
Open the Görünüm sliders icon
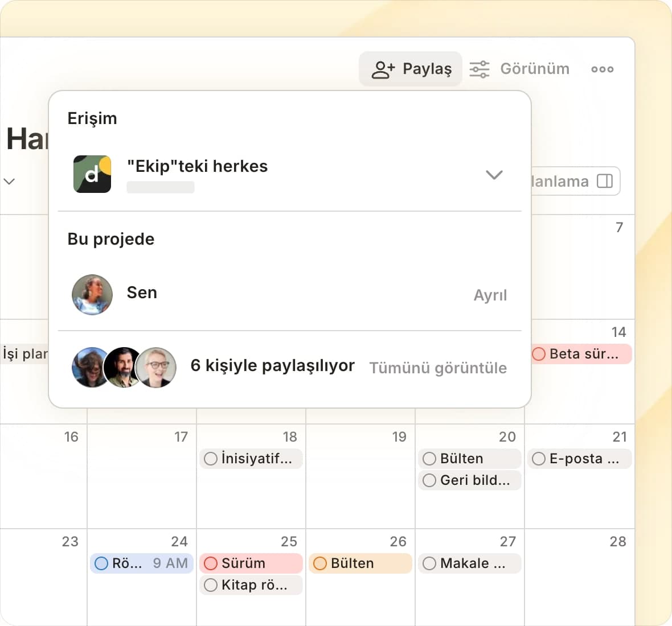(479, 69)
